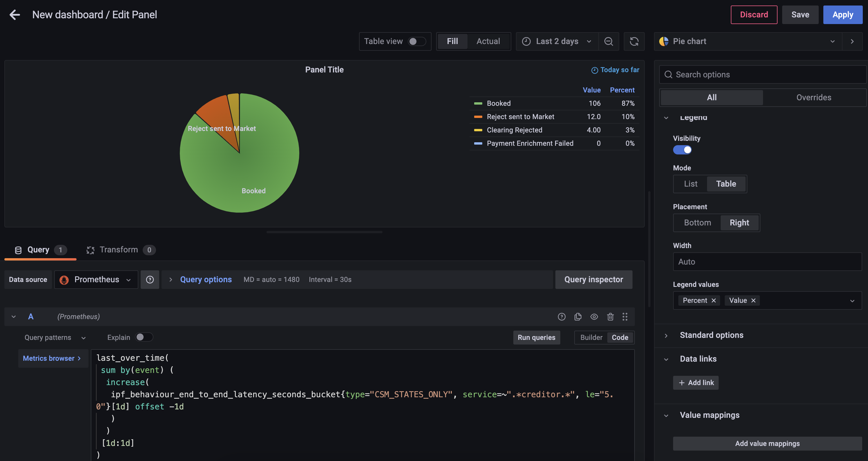Click the back arrow to leave Edit Panel
This screenshot has height=461, width=868.
[15, 14]
